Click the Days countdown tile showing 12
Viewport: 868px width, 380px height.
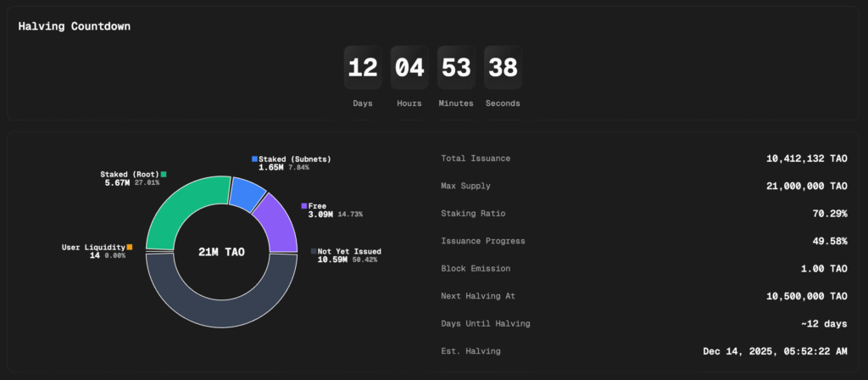[363, 68]
